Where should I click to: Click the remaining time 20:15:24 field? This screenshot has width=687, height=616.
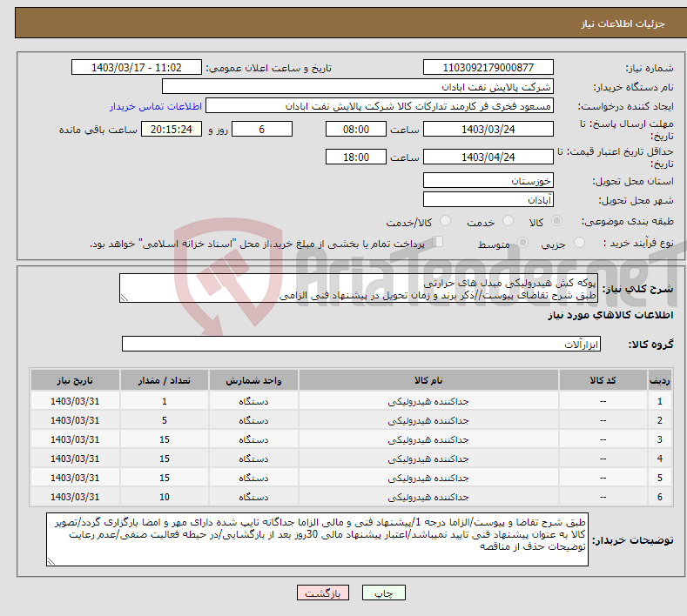pyautogui.click(x=172, y=129)
